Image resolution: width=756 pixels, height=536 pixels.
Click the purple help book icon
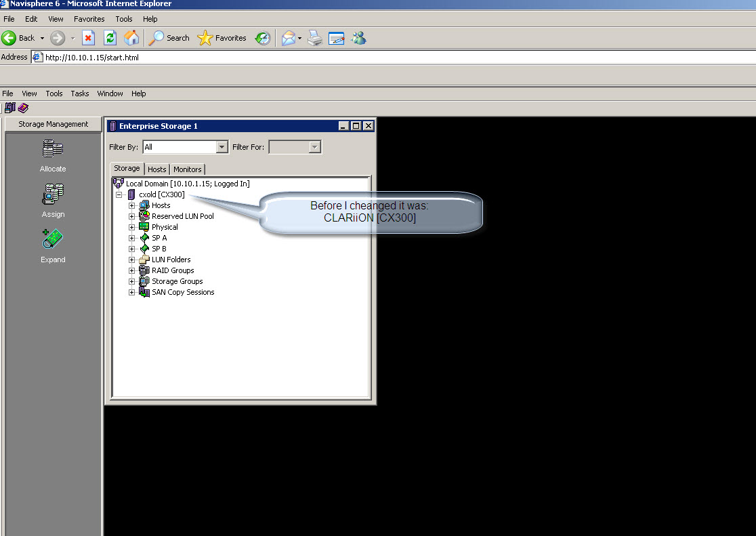[23, 108]
